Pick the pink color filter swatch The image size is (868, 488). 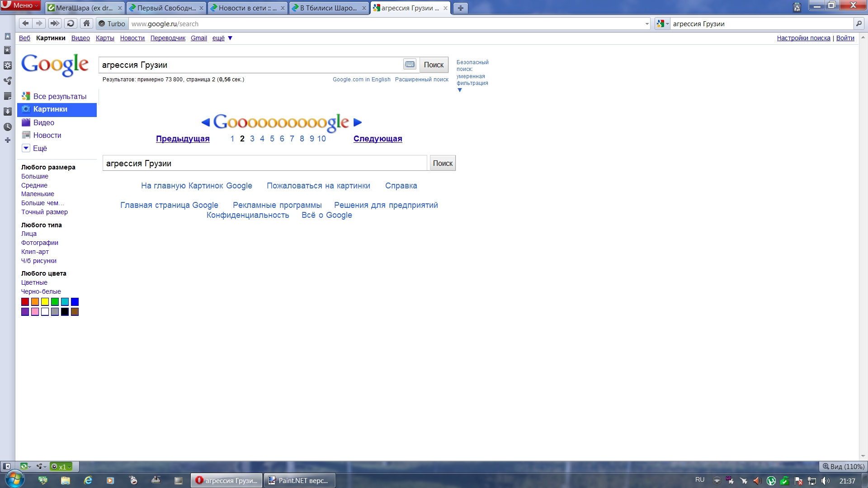(x=35, y=312)
